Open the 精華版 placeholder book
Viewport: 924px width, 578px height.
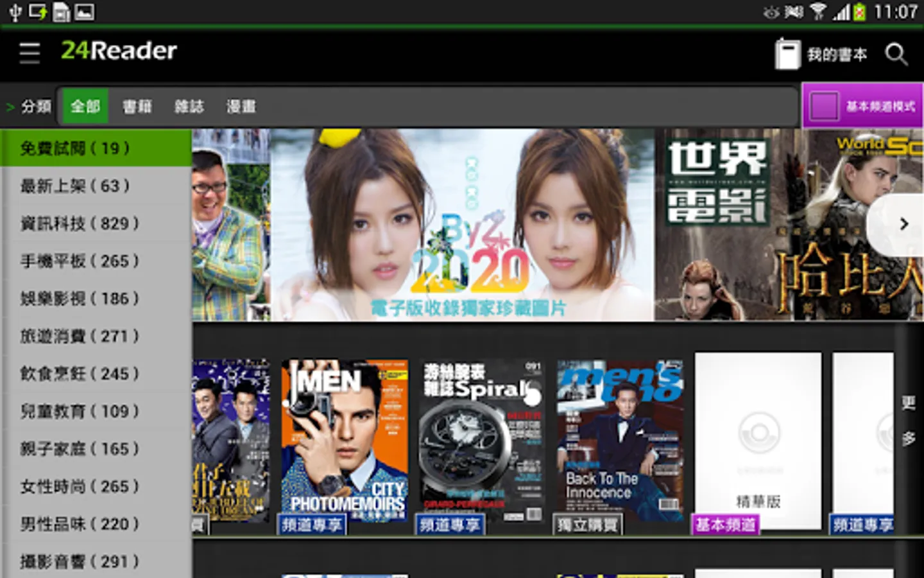[x=758, y=441]
